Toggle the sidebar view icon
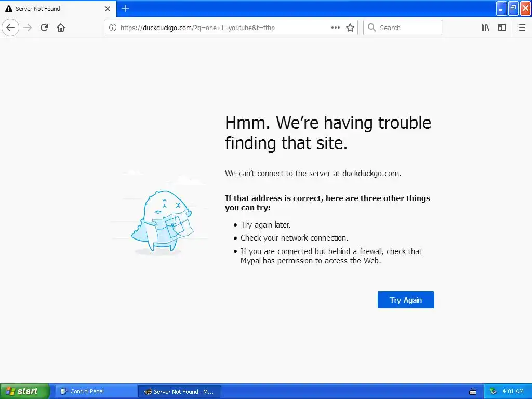 tap(502, 28)
